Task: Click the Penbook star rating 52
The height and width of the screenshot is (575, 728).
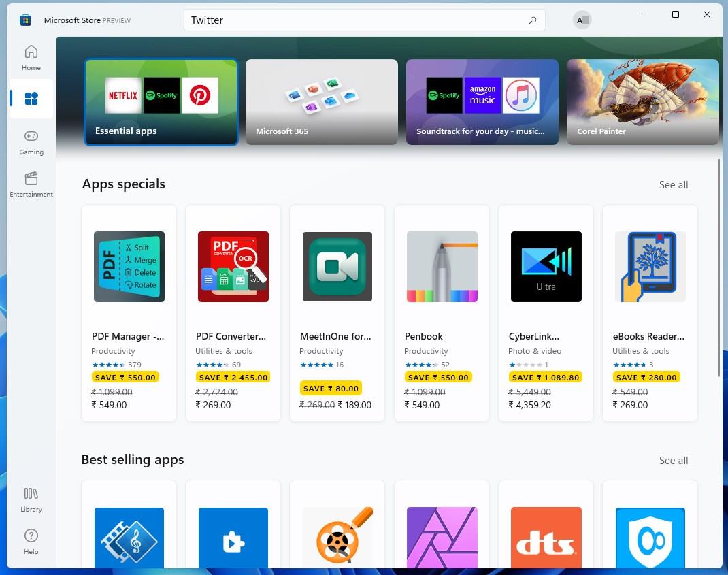Action: 427,365
